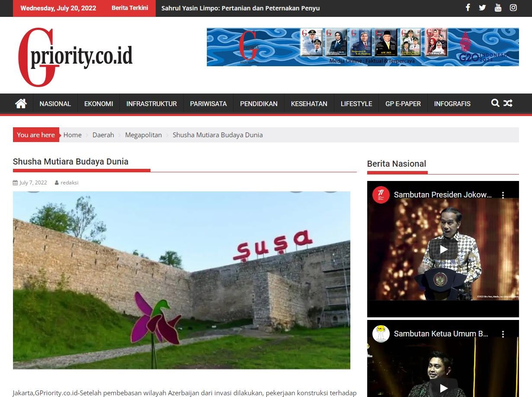Open the three-dot menu on Sambutan Presiden video
Viewport: 532px width, 397px height.
point(503,195)
